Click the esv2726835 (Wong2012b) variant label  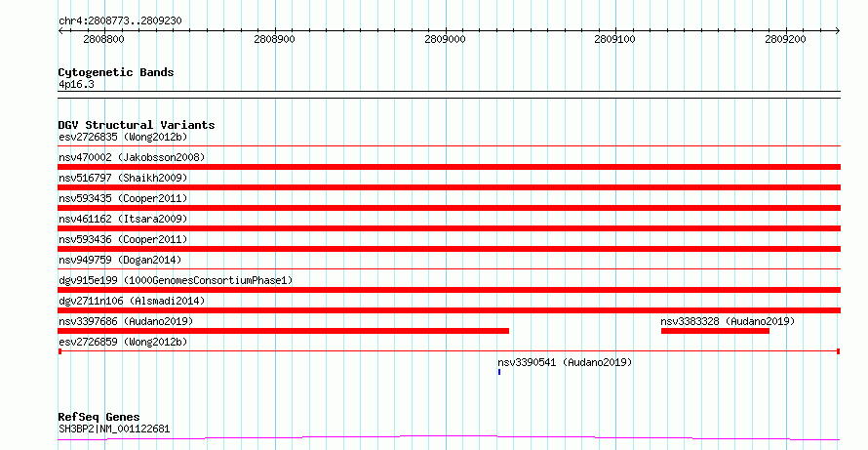point(123,137)
